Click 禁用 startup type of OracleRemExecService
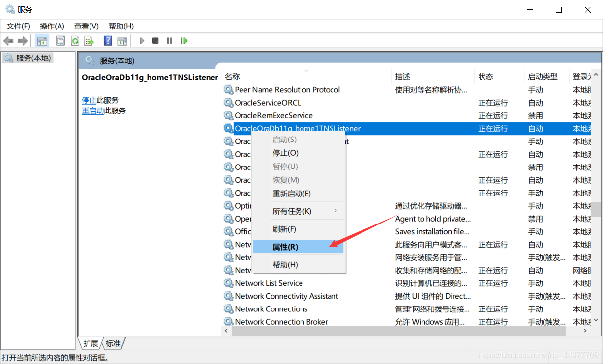This screenshot has height=364, width=603. (536, 115)
